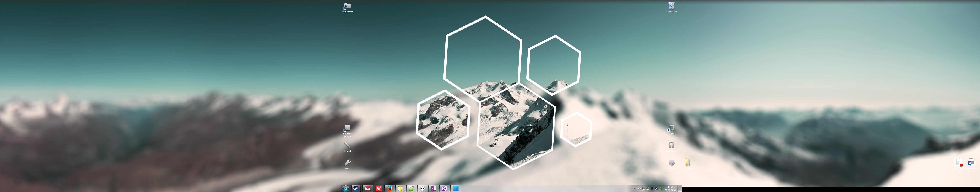Open Windows Explorer from taskbar
This screenshot has width=980, height=192.
tap(400, 189)
